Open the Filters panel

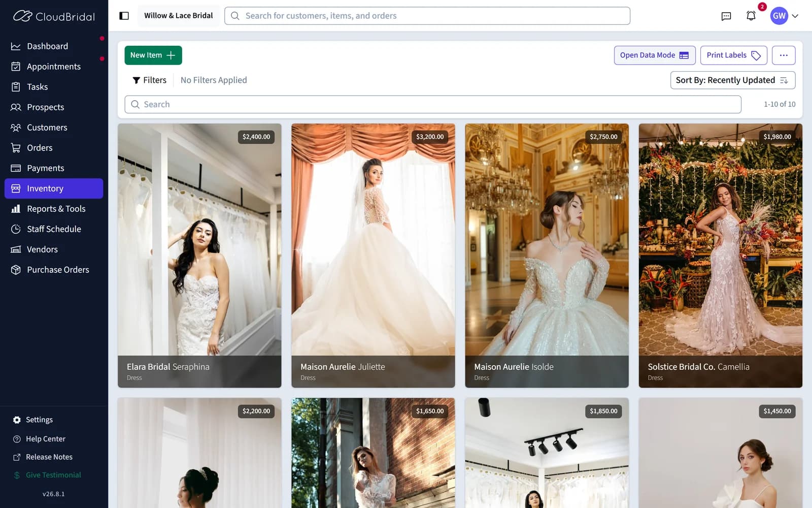pos(150,80)
